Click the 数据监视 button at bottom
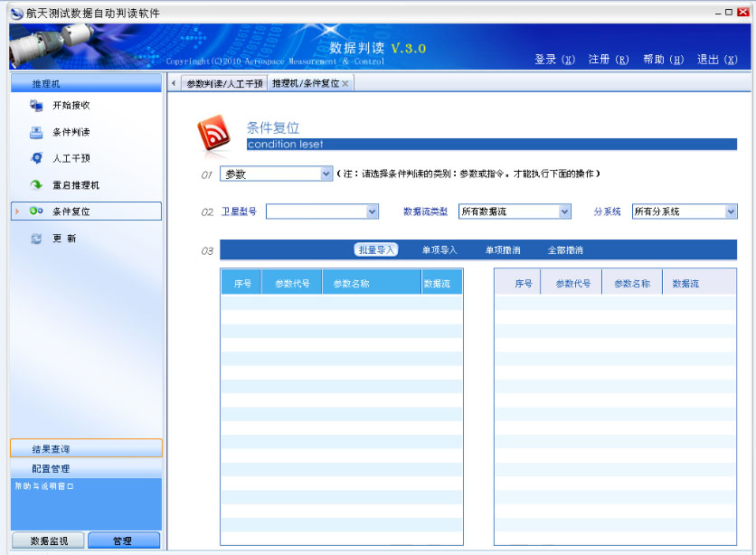Screen dimensions: 756x555 (x=48, y=541)
